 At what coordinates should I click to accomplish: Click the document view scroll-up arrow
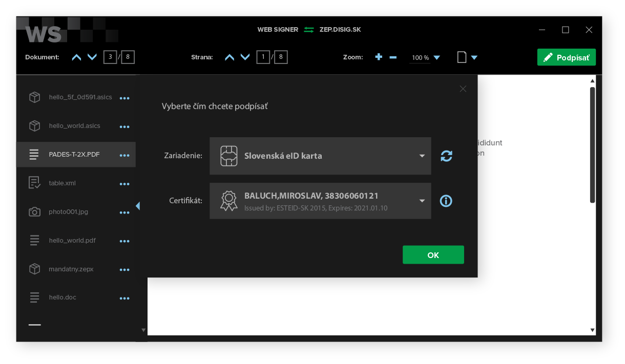click(593, 80)
